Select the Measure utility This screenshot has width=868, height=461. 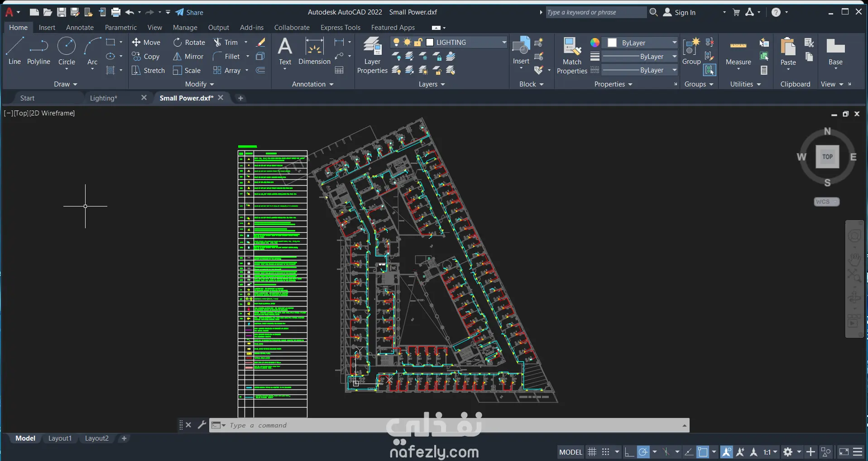pyautogui.click(x=738, y=52)
